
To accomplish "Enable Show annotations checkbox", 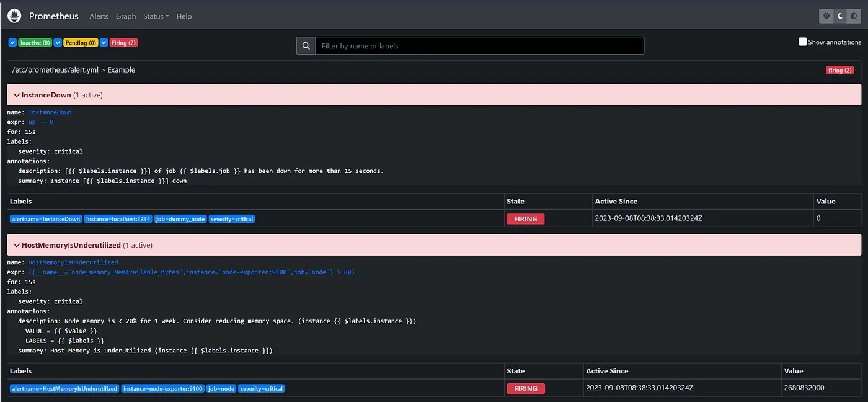I will click(802, 42).
